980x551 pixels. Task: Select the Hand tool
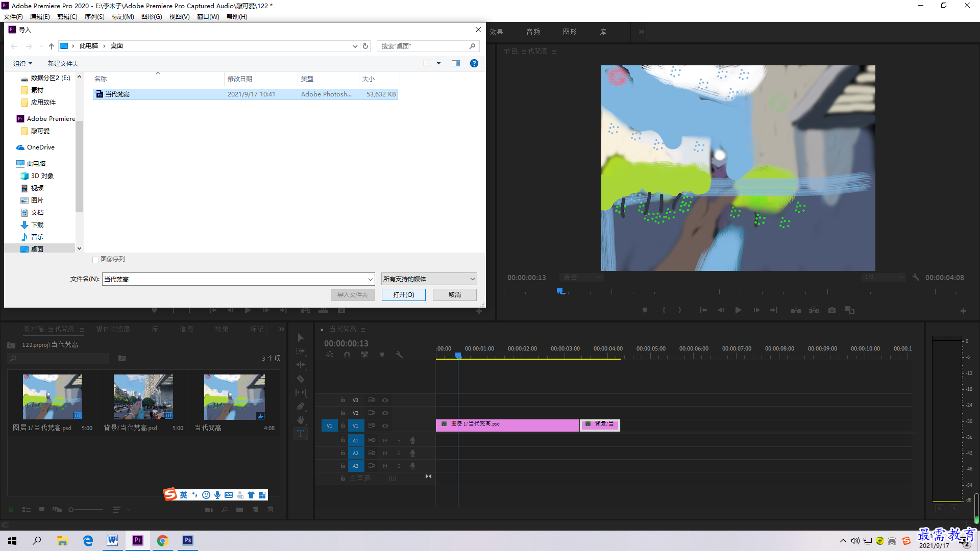pos(301,420)
